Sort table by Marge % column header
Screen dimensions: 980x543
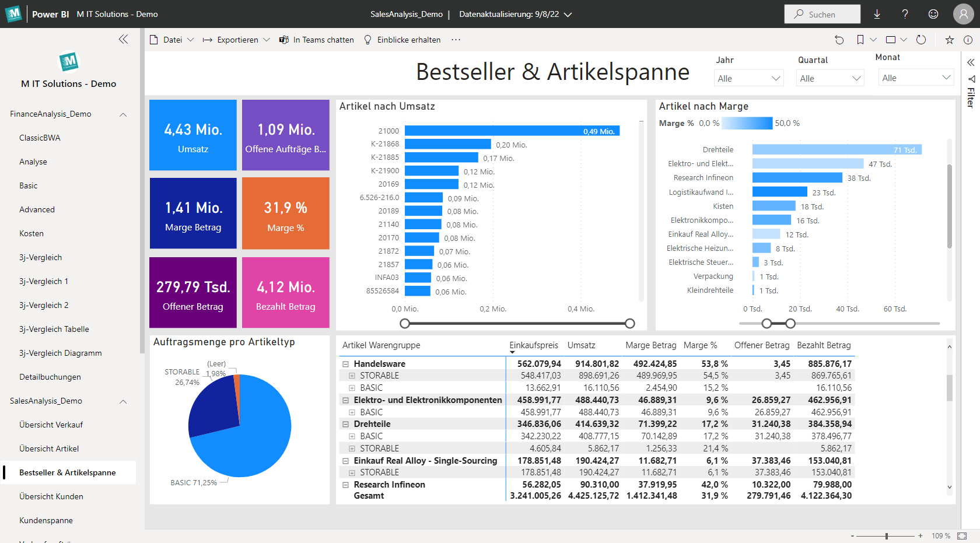click(700, 345)
